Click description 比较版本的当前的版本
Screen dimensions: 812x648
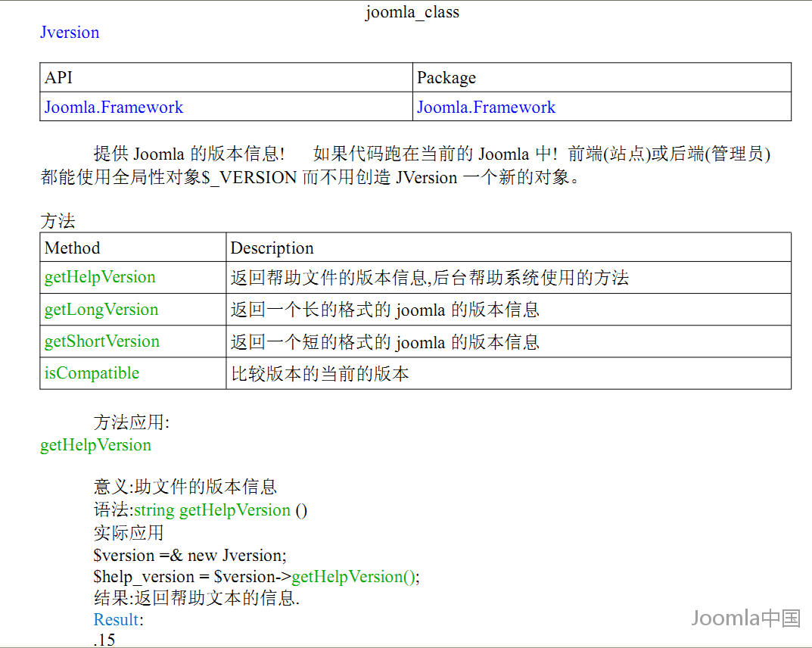[319, 374]
